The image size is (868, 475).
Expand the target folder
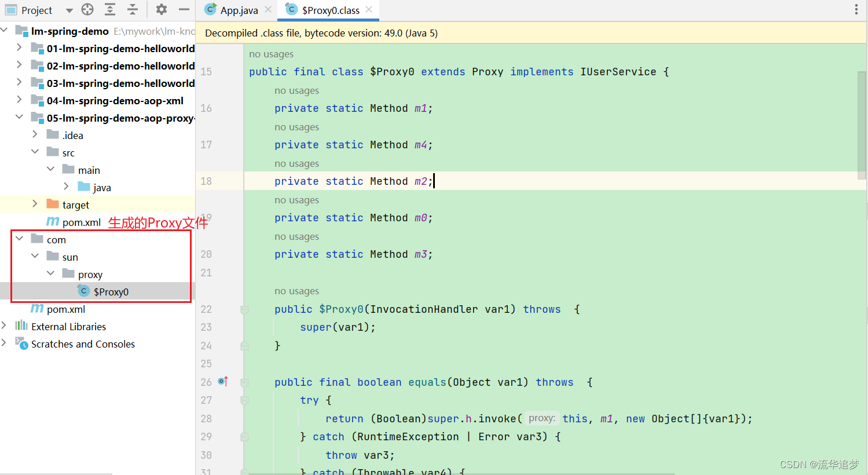point(35,203)
